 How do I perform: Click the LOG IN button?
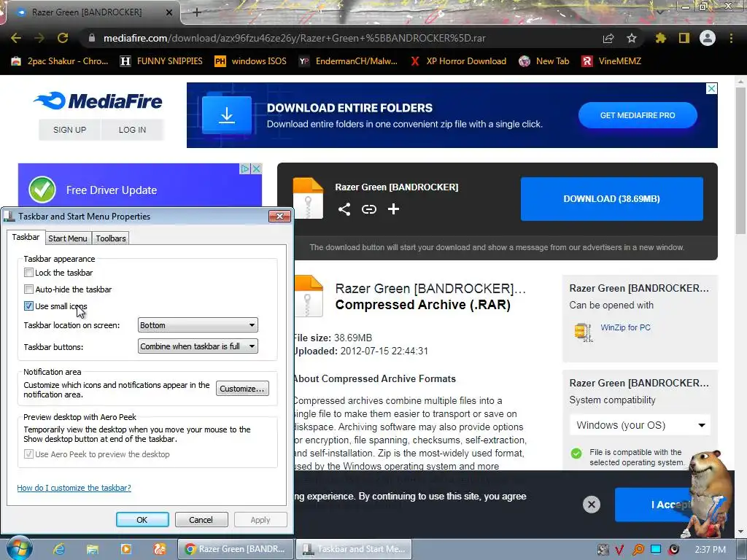133,130
